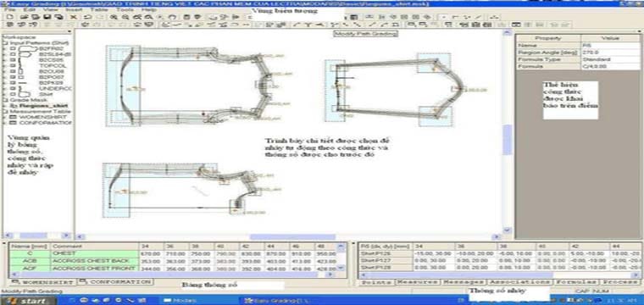Image resolution: width=644 pixels, height=305 pixels.
Task: Click the Region Angle value 270.0
Action: [610, 53]
